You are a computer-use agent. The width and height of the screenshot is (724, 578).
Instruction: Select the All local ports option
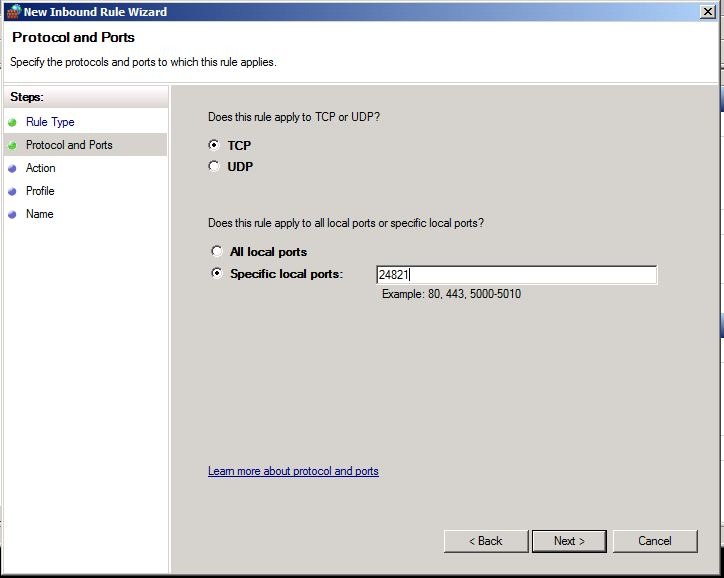[x=217, y=252]
